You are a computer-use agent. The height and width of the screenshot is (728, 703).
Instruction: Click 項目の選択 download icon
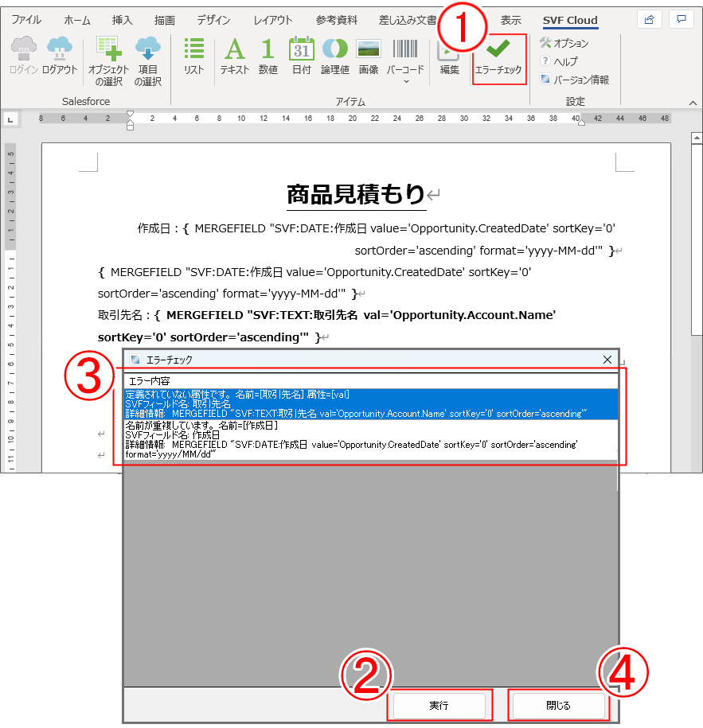point(148,49)
